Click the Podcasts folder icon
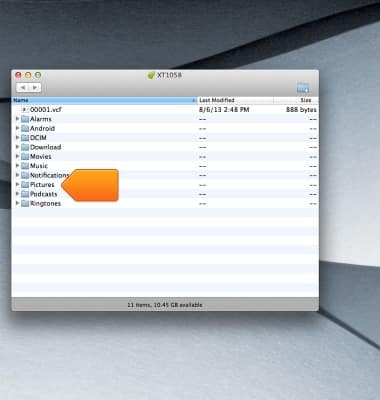This screenshot has width=380, height=400. tap(25, 194)
